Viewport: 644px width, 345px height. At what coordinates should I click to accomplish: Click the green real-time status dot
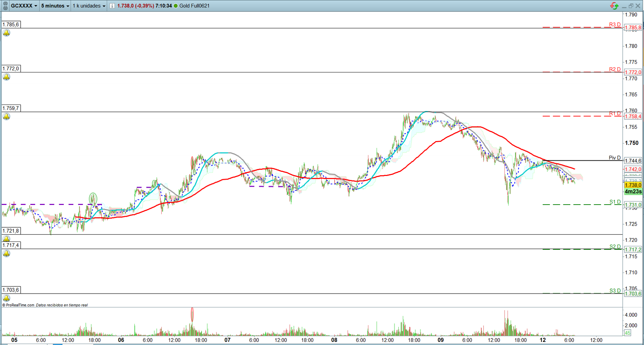176,6
